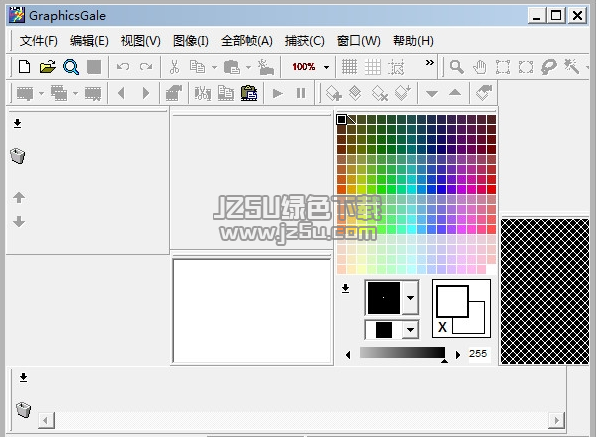The height and width of the screenshot is (437, 596).
Task: Open a file with the folder icon
Action: (48, 67)
